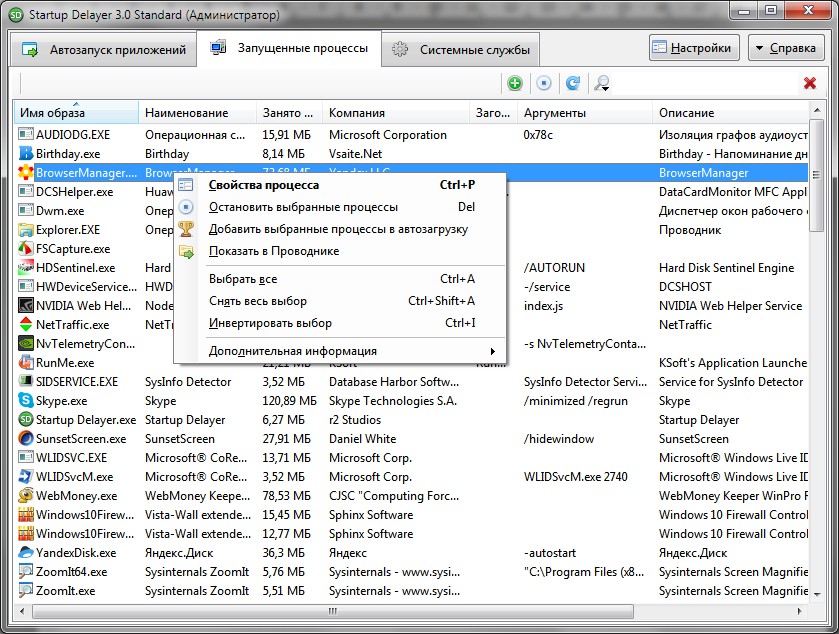Click the NVIDIA Web Helper icon

pos(26,305)
